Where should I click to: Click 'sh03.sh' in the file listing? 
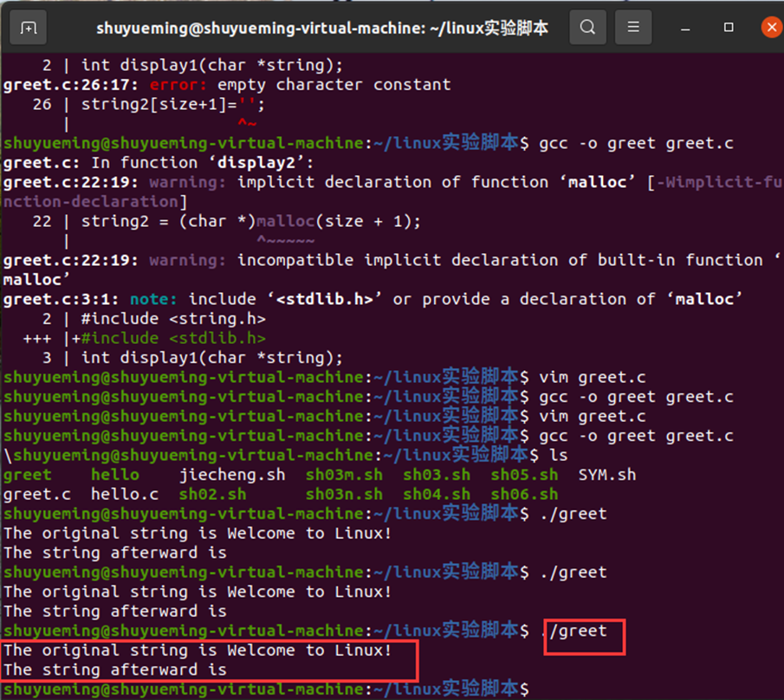pyautogui.click(x=437, y=475)
